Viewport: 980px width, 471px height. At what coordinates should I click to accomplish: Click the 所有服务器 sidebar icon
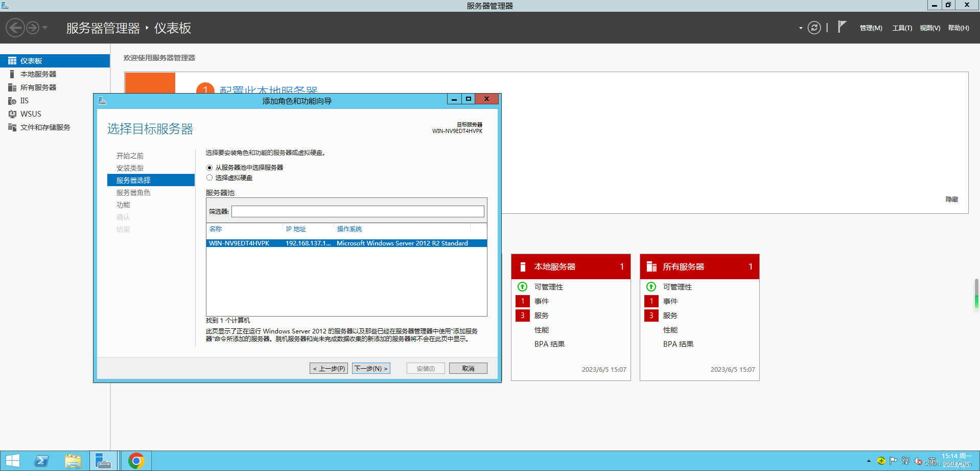pos(12,87)
